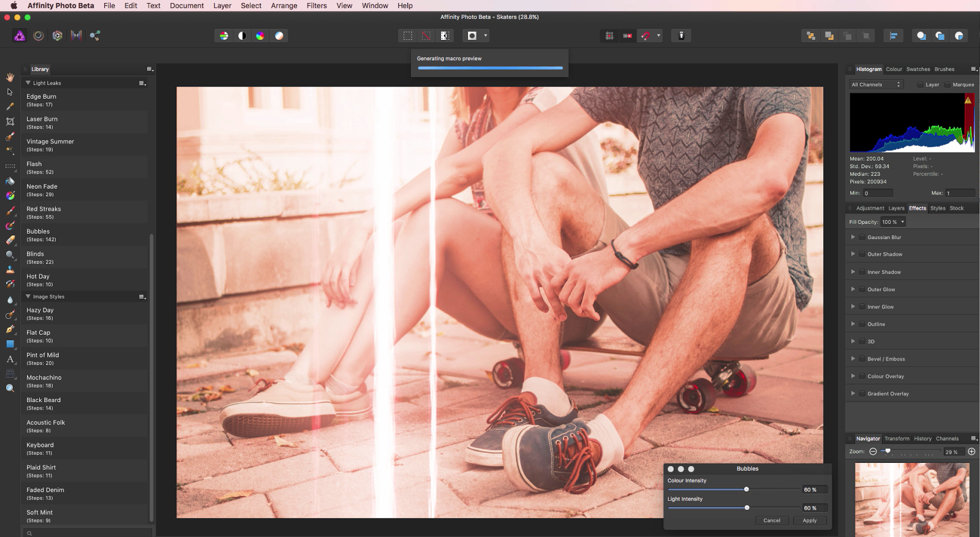Switch to the Swatches tab
The height and width of the screenshot is (537, 980).
(918, 69)
